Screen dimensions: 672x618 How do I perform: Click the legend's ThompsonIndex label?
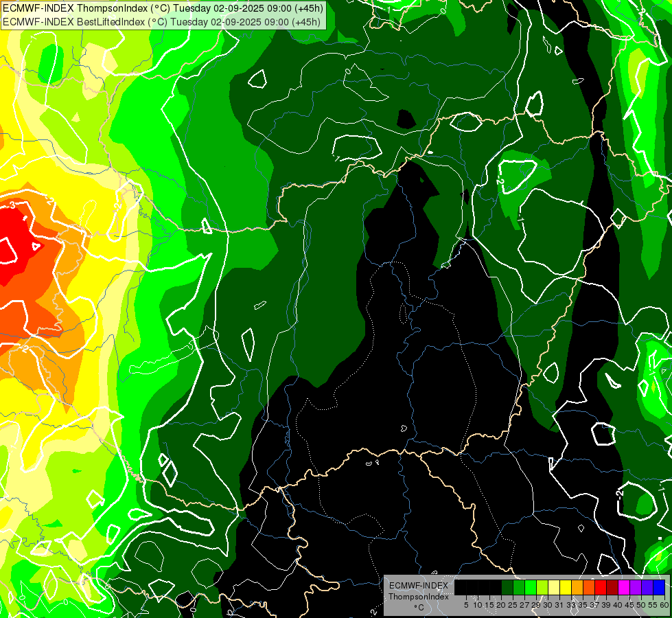click(419, 597)
